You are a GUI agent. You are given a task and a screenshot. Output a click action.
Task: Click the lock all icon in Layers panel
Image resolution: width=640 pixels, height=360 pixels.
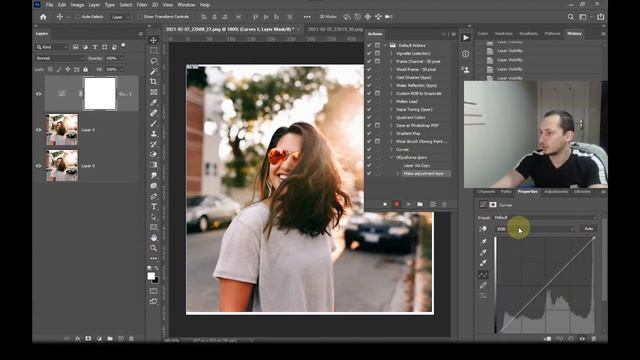[85, 70]
